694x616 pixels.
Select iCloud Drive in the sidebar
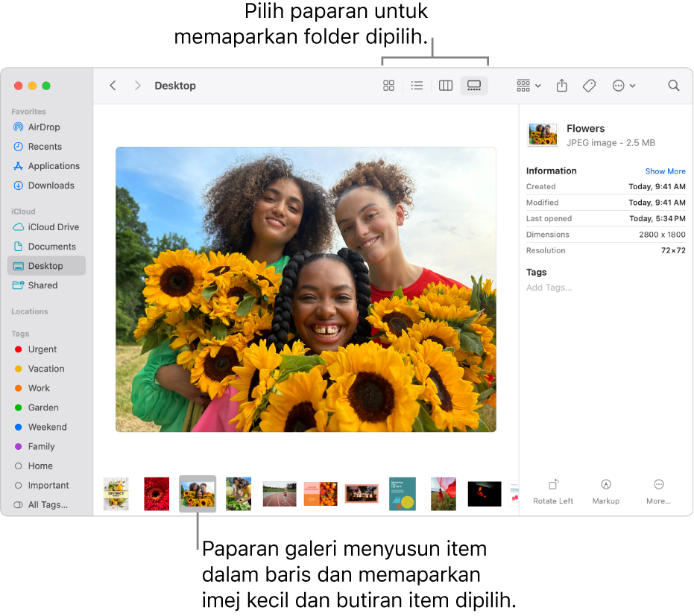53,227
